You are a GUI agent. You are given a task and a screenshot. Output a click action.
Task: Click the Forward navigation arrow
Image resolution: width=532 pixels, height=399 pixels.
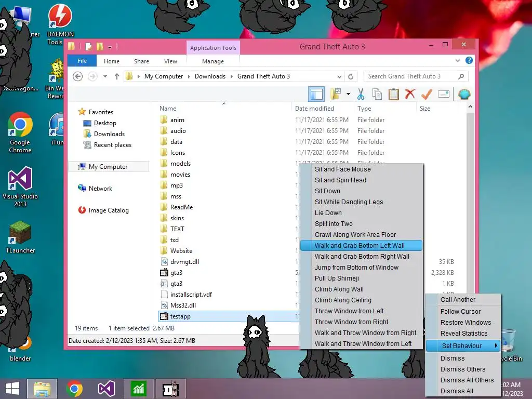92,76
